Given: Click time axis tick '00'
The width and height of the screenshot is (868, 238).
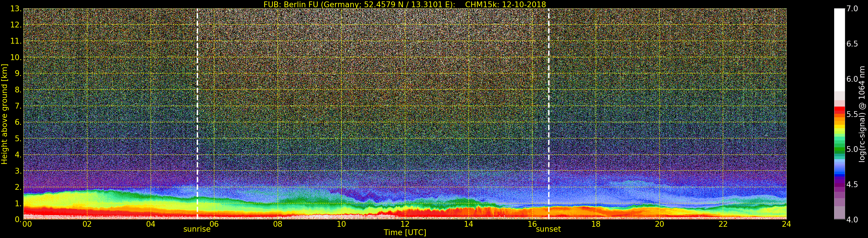Looking at the screenshot, I should click(27, 224).
